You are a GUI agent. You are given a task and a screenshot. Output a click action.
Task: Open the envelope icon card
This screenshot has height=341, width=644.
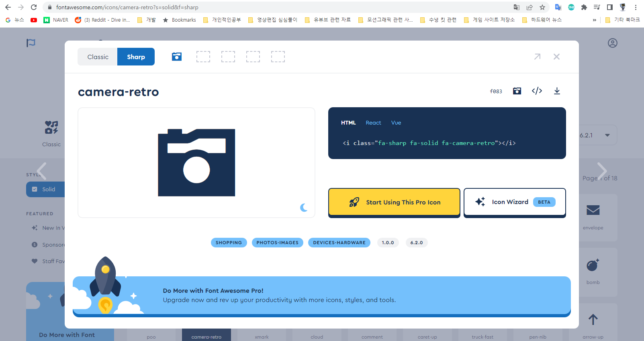point(593,217)
